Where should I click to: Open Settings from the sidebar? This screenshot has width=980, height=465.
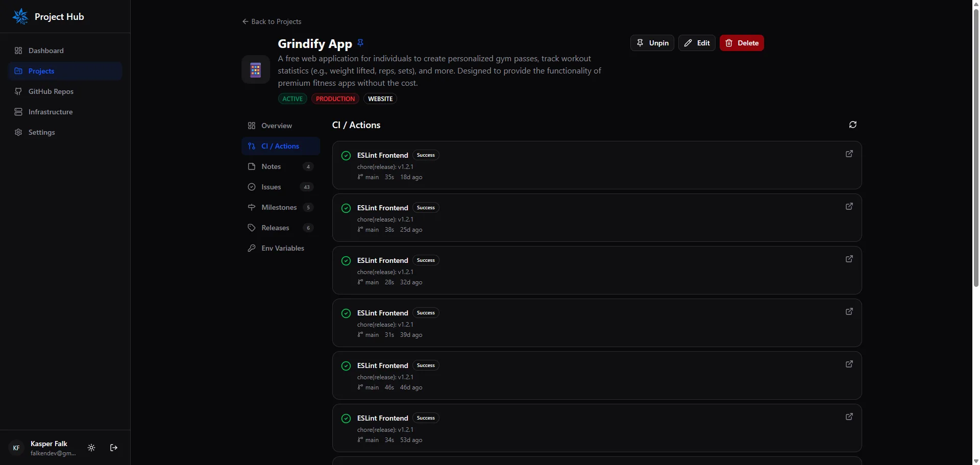(x=65, y=132)
